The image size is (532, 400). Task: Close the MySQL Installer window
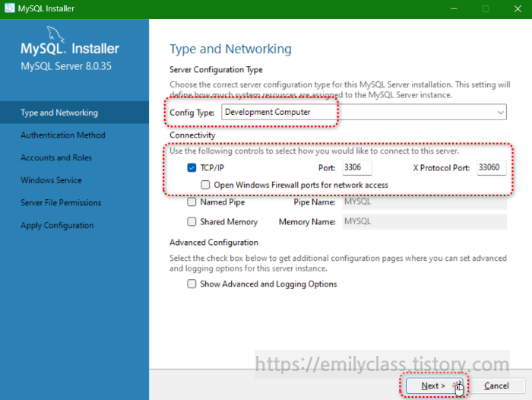pos(518,9)
